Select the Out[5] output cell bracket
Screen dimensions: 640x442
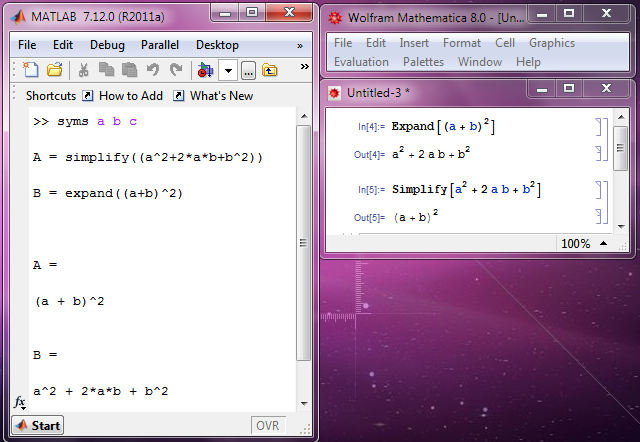598,216
